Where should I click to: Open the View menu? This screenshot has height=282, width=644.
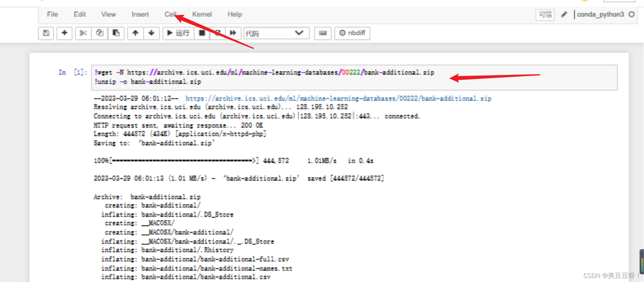[108, 14]
